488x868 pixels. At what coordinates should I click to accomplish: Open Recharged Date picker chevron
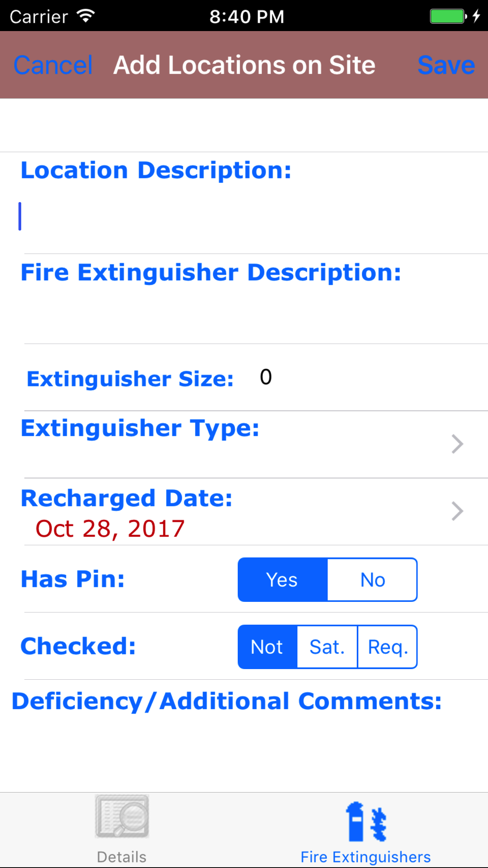pos(457,511)
